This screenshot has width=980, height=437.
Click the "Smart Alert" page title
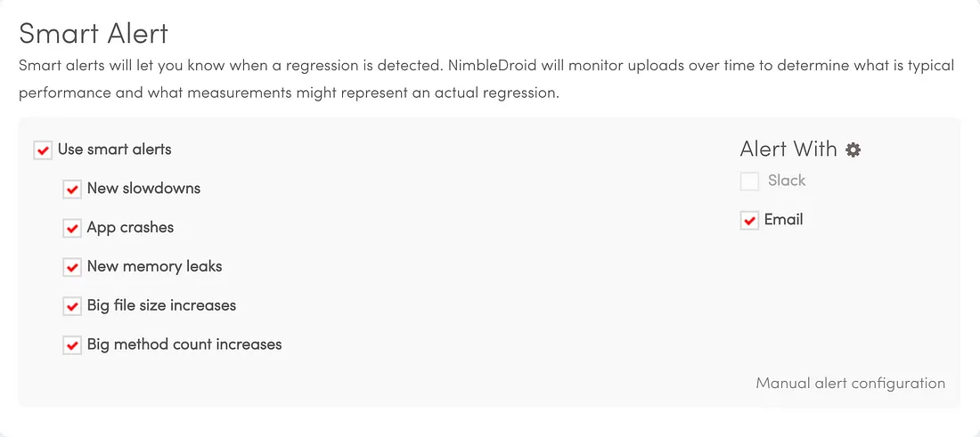pos(94,33)
